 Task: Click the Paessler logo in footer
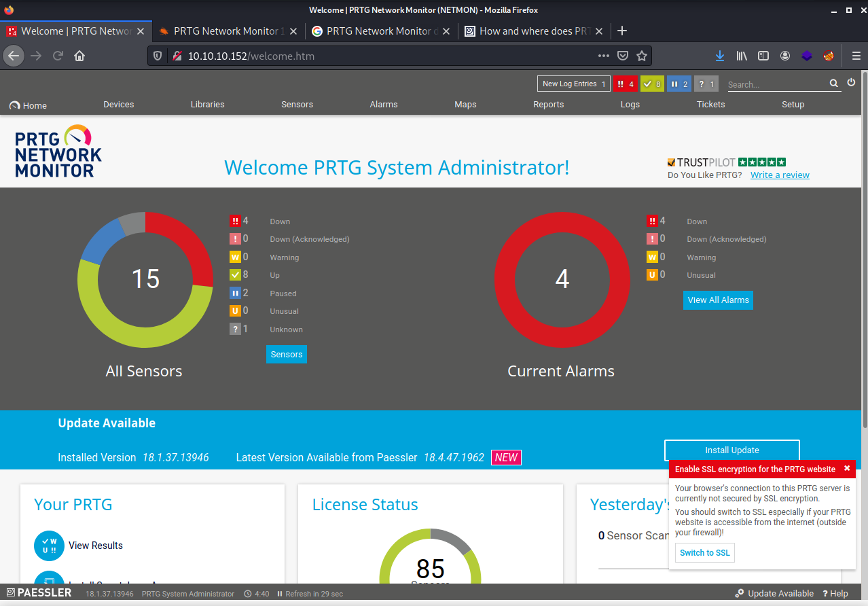coord(38,593)
